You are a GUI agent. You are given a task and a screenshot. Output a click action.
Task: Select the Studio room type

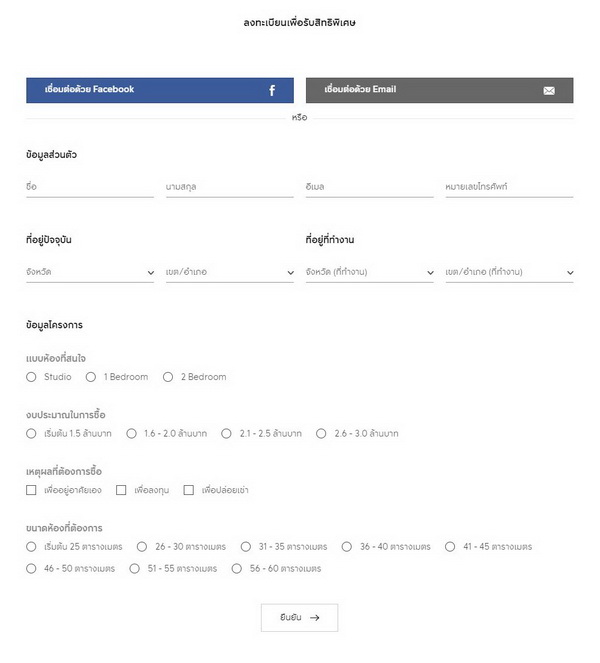(32, 377)
